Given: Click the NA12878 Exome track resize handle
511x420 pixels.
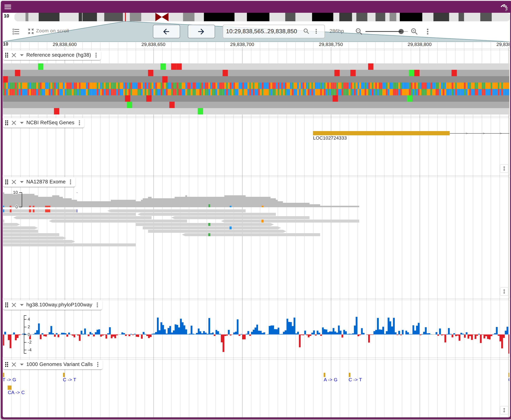Looking at the screenshot, I should (x=504, y=291).
